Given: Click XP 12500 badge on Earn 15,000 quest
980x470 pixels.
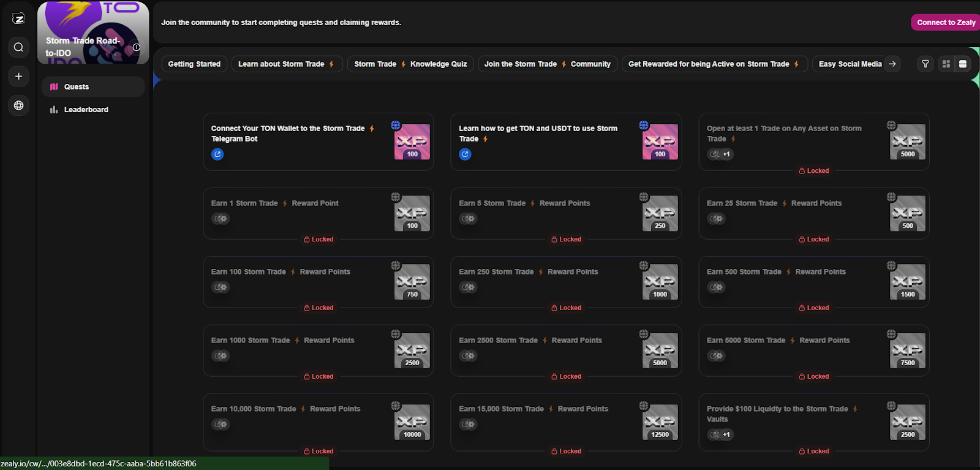Looking at the screenshot, I should coord(660,422).
